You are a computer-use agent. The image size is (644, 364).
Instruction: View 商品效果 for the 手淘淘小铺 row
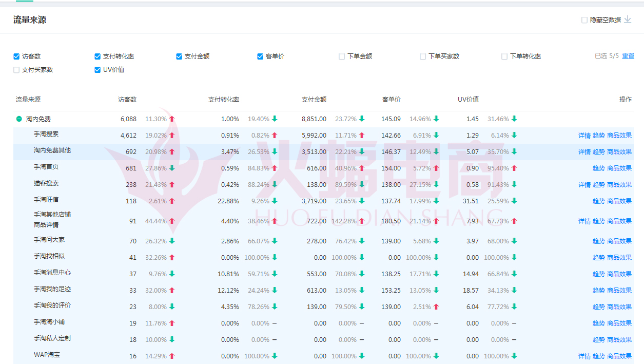[x=619, y=323]
